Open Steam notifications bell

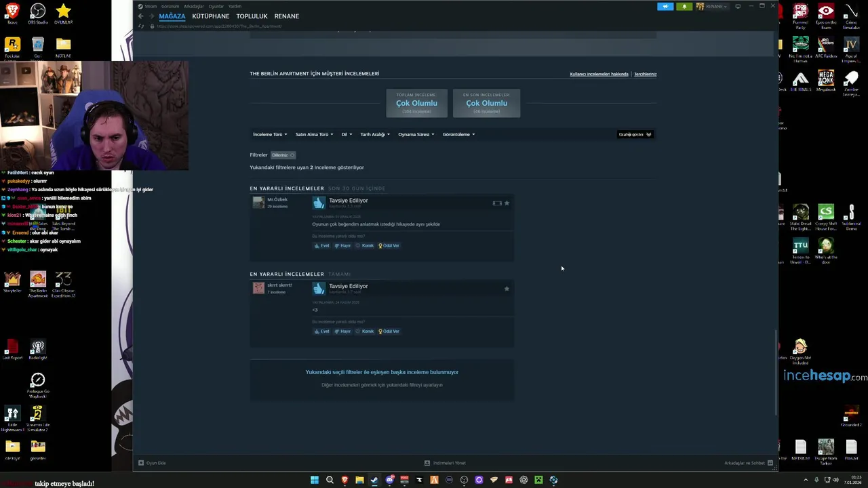pyautogui.click(x=684, y=6)
